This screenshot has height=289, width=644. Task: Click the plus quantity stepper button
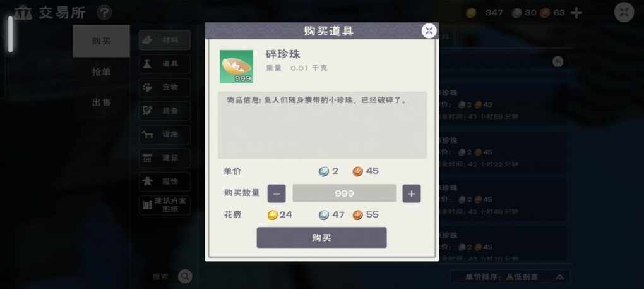coord(412,194)
